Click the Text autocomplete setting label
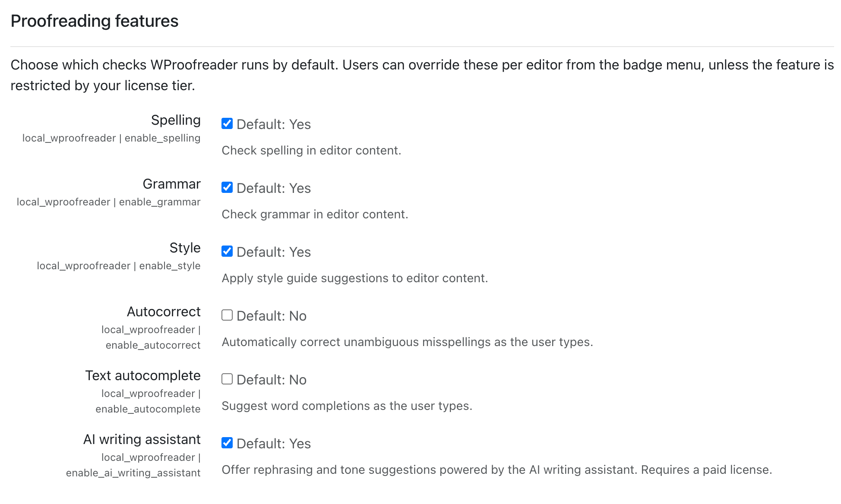 [143, 376]
